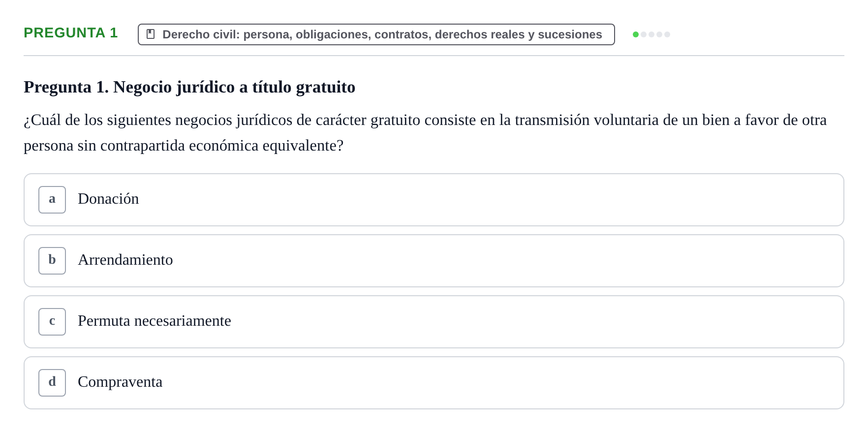Choose the Arrendamiento answer text
Screen dimensions: 868x433
pyautogui.click(x=125, y=260)
